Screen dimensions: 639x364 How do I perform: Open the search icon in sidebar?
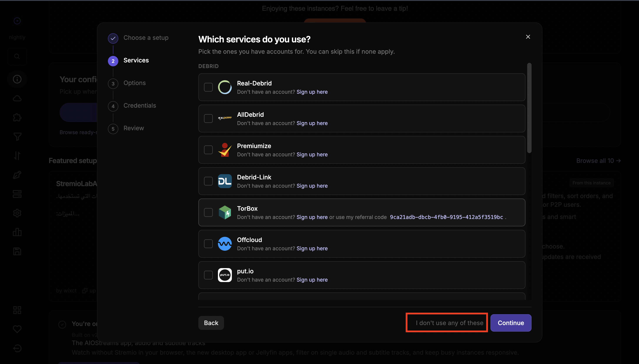17,57
